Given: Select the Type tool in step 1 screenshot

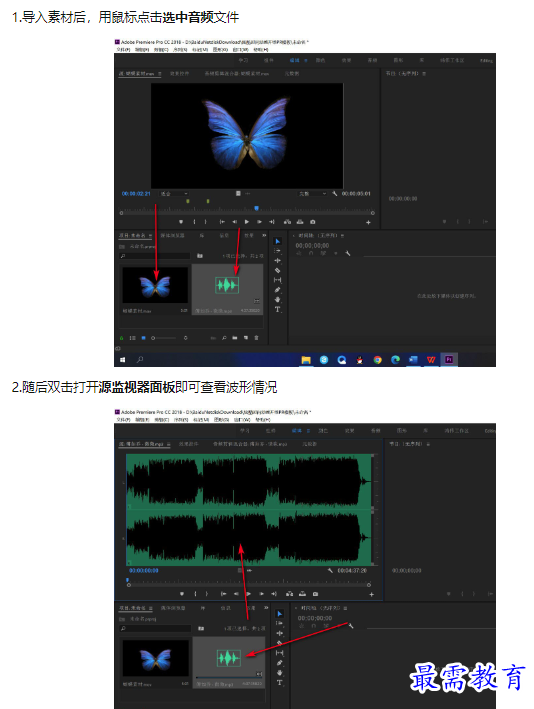Looking at the screenshot, I should click(x=278, y=309).
